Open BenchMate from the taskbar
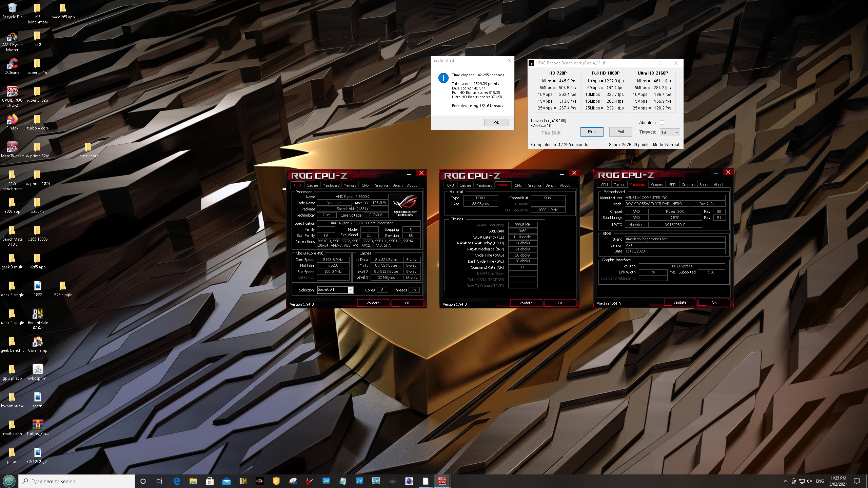The image size is (868, 488). 243,481
